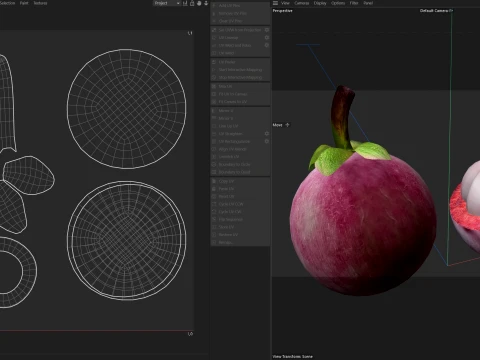
Task: Click the Fit Canvas to UV icon
Action: [214, 102]
